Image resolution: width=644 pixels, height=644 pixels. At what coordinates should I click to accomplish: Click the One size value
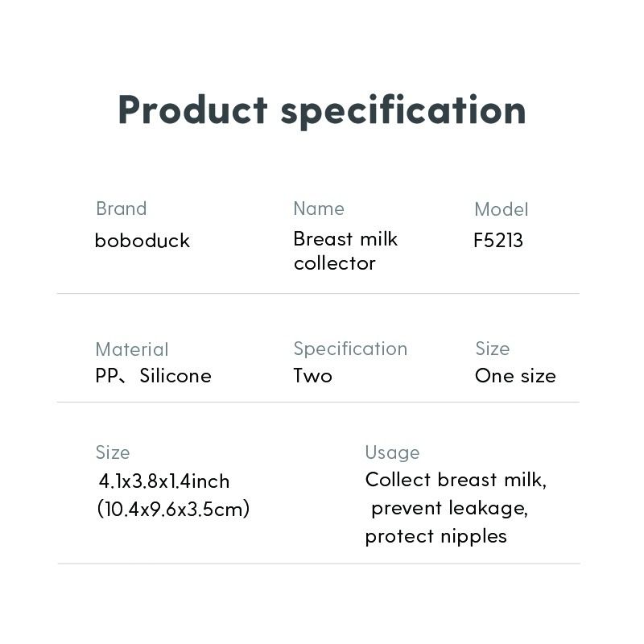515,376
